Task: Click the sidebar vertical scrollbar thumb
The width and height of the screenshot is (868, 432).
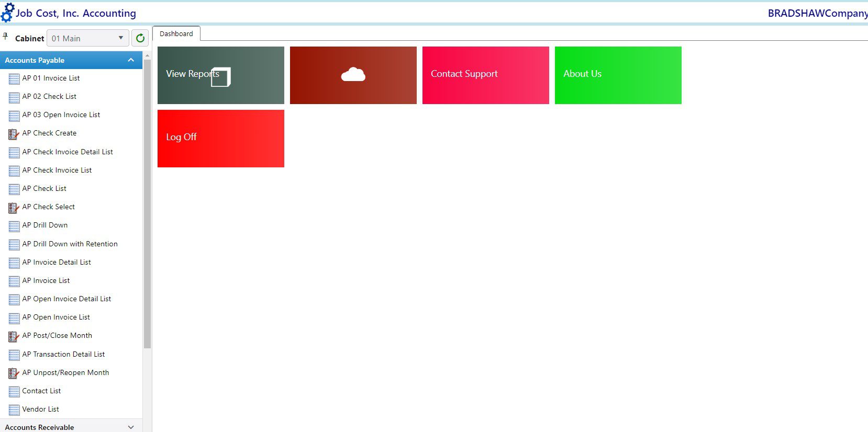Action: click(147, 204)
